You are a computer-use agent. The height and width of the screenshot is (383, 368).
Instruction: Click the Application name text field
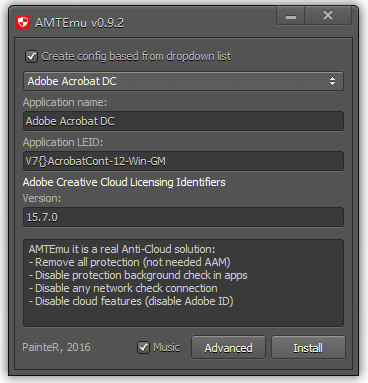coord(183,121)
